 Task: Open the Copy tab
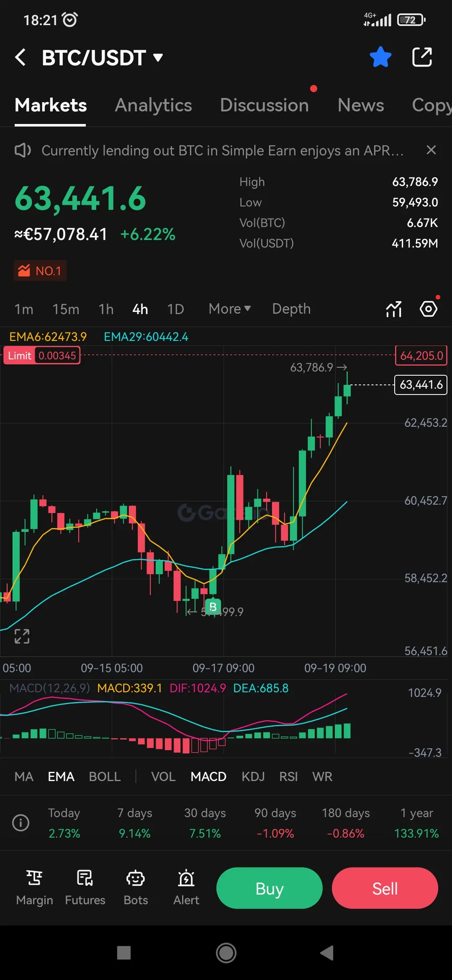coord(431,105)
